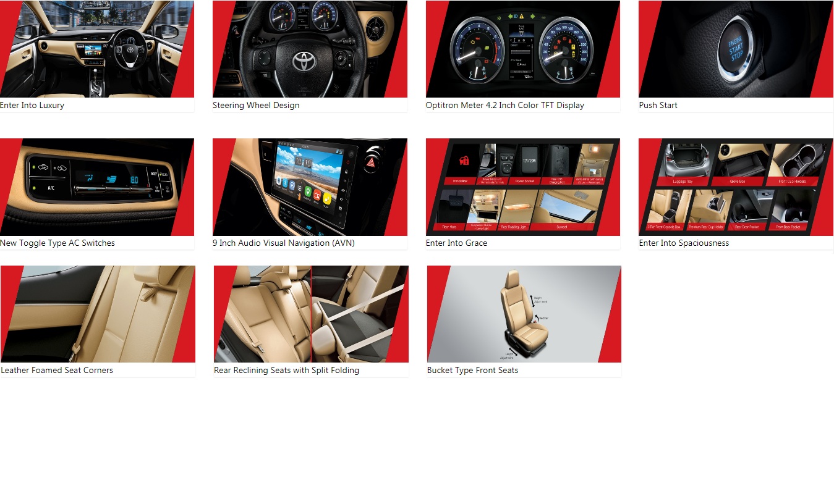Screen dimensions: 834x504
Task: Click the Toyota logo on steering wheel
Action: [x=304, y=60]
